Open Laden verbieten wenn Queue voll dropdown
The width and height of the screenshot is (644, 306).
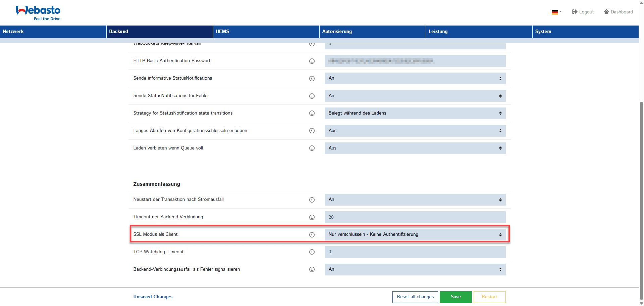coord(415,148)
